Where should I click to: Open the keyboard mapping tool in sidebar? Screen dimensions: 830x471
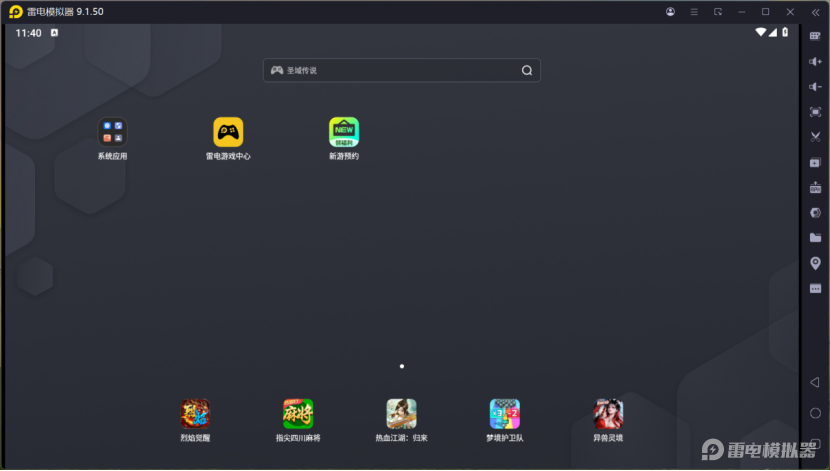[x=815, y=36]
